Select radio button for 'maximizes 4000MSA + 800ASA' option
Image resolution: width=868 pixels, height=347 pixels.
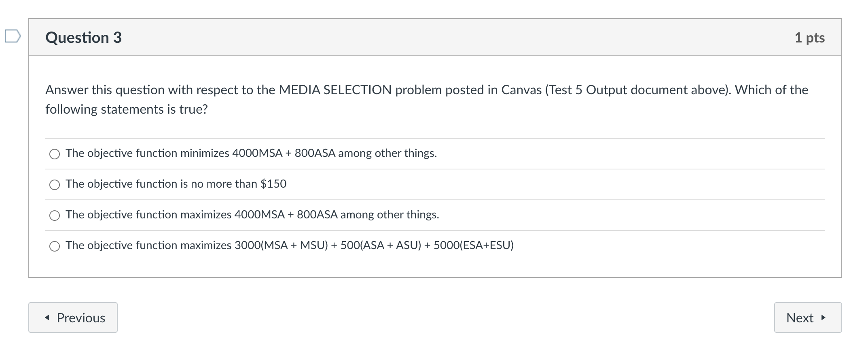coord(55,215)
